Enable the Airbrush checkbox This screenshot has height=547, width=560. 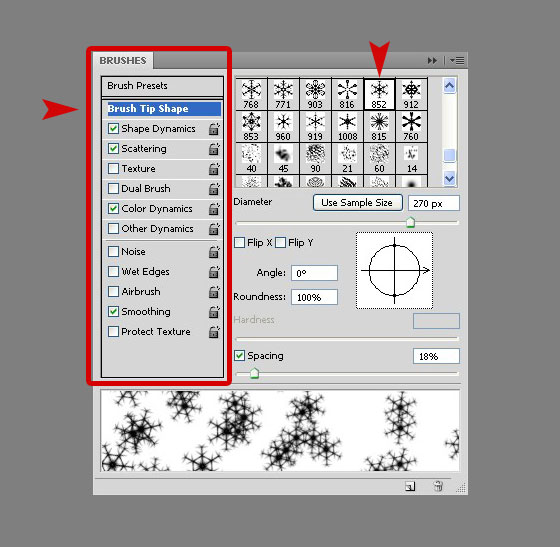pyautogui.click(x=113, y=292)
